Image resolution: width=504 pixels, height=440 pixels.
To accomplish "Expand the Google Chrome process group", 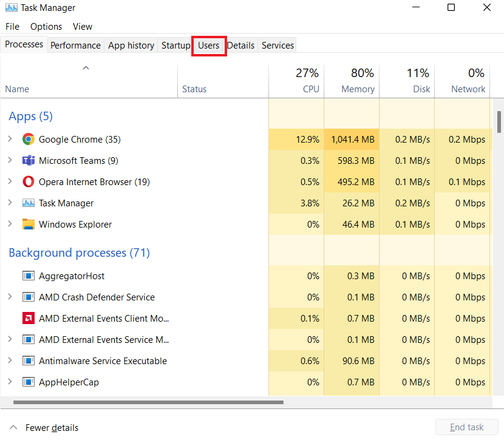I will click(x=10, y=139).
